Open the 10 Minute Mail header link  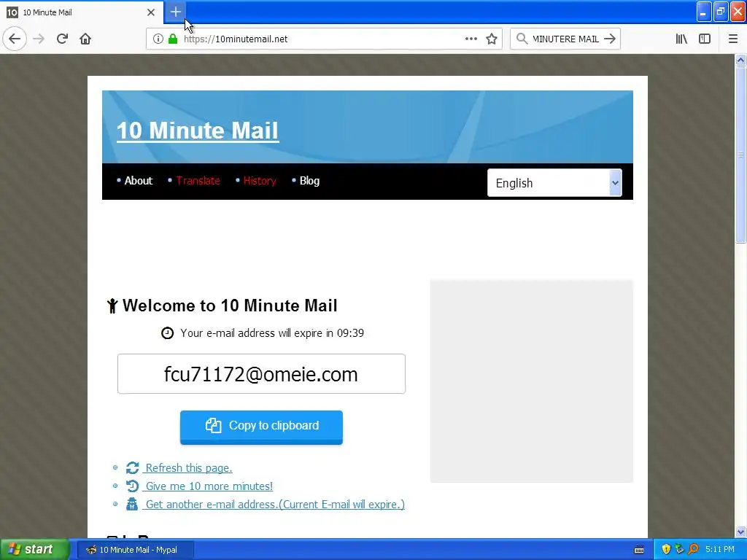point(198,131)
